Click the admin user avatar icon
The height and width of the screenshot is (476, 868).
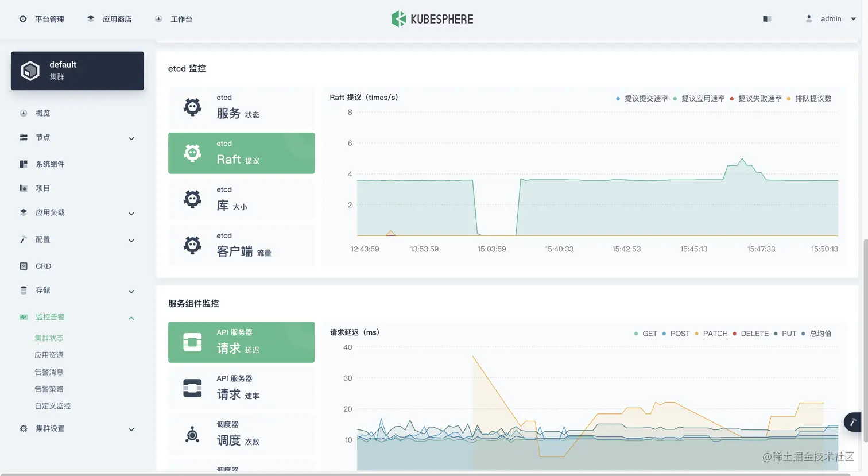[809, 19]
